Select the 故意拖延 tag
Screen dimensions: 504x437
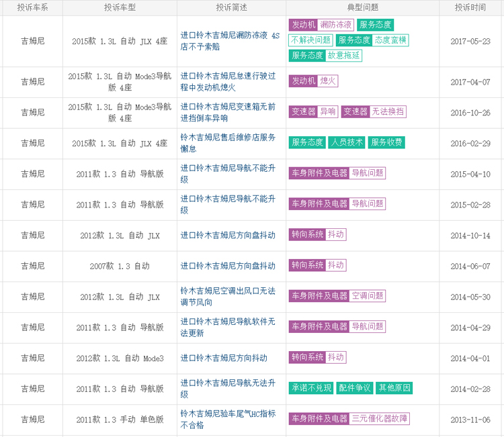click(344, 56)
